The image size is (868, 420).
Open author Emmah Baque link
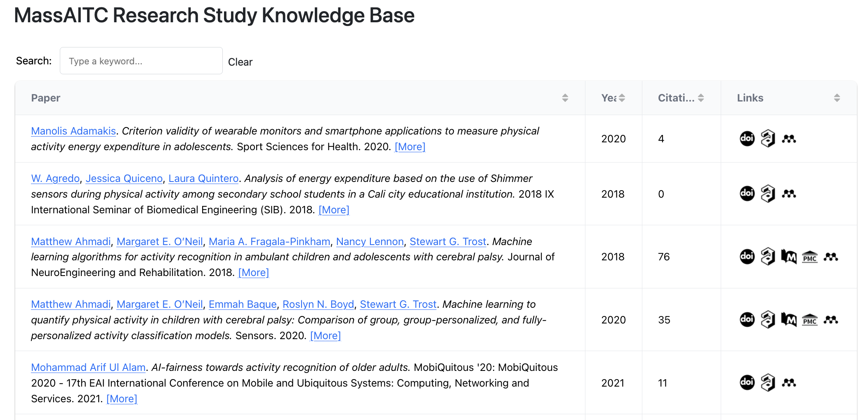click(243, 304)
